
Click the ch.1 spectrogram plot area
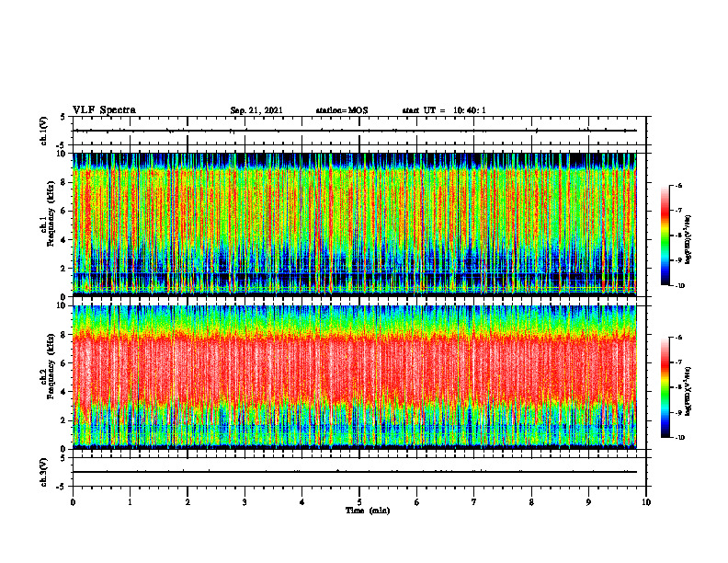tap(355, 224)
